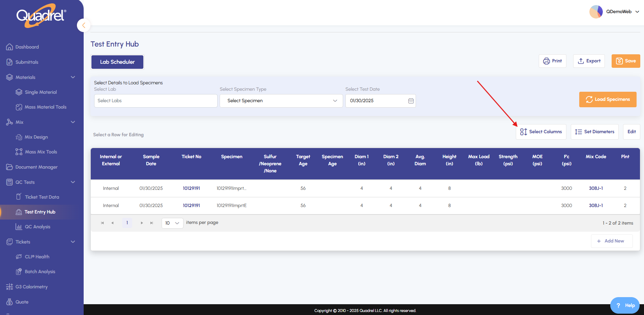
Task: Jump to last page in pager
Action: point(152,223)
